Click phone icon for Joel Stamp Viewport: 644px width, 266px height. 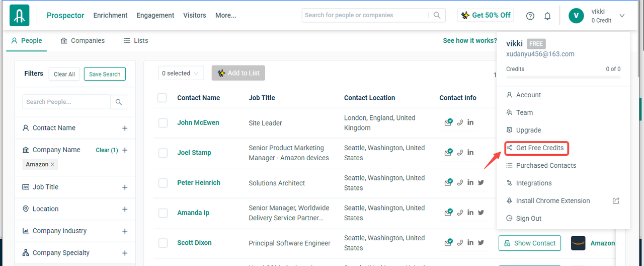(x=460, y=153)
